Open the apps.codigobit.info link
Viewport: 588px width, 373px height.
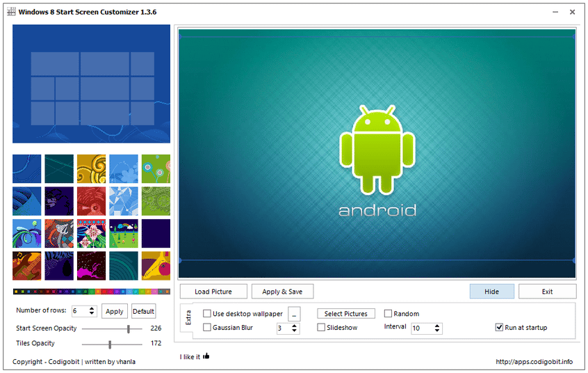click(534, 362)
